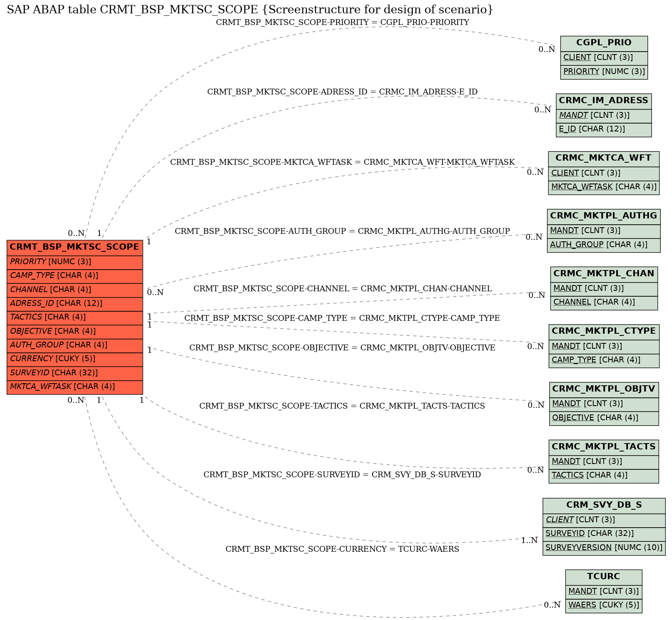This screenshot has height=620, width=672.
Task: Click the TACTICS = CRMC_MKTPL_TACTS relation label
Action: (342, 406)
